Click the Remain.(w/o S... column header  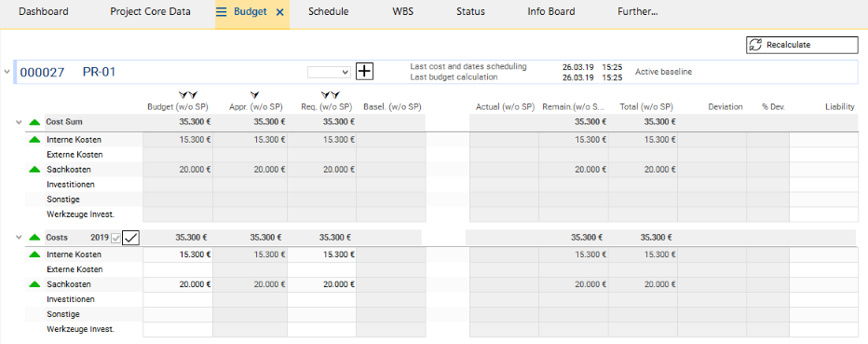pos(573,107)
